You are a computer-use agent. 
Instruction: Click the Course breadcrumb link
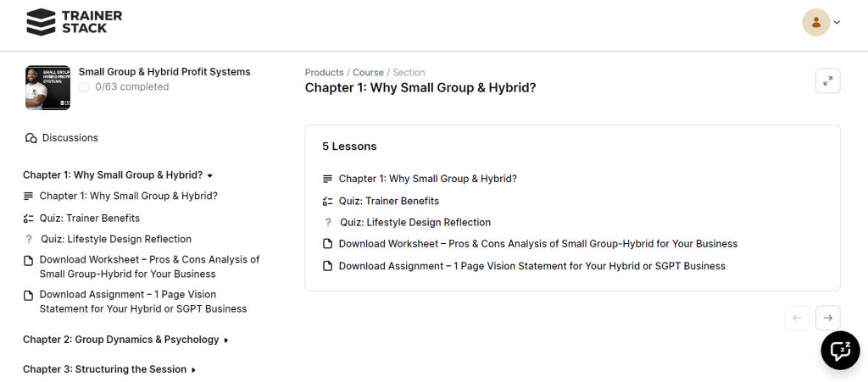[368, 73]
